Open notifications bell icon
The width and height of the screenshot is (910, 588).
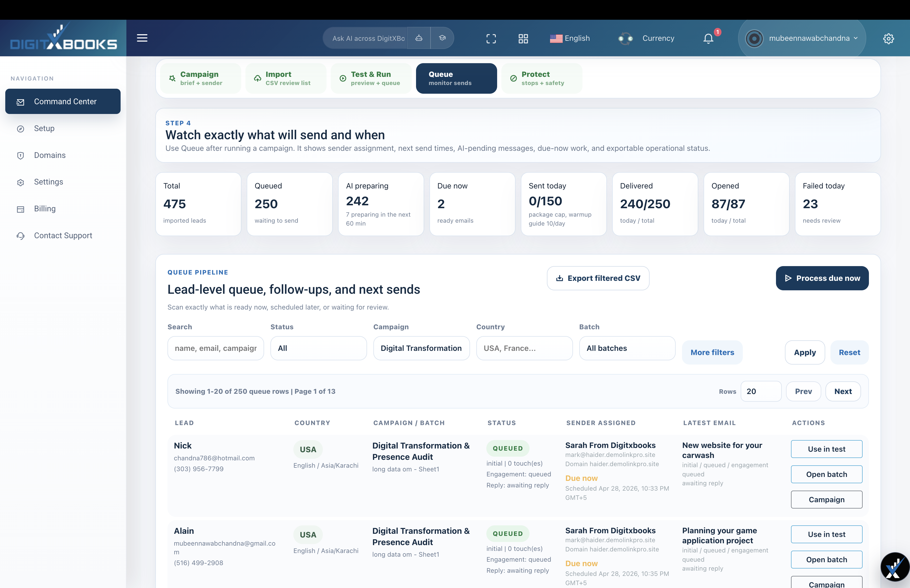(x=708, y=38)
